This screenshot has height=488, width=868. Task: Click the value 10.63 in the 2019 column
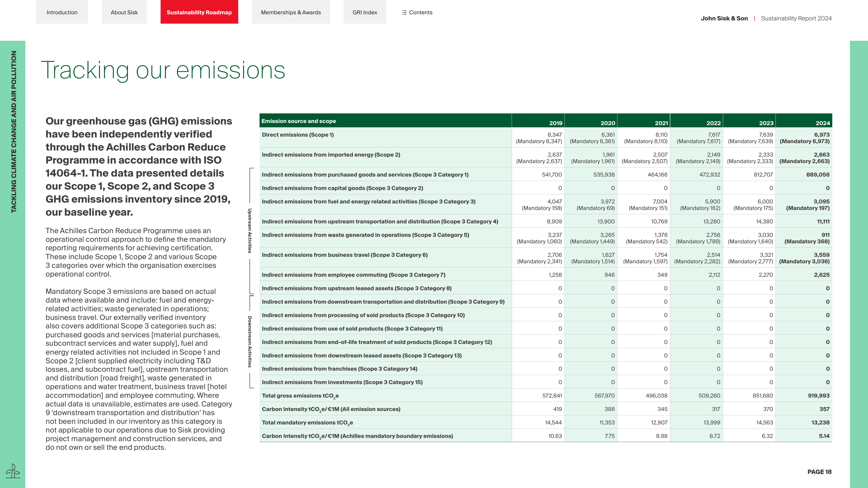(555, 436)
